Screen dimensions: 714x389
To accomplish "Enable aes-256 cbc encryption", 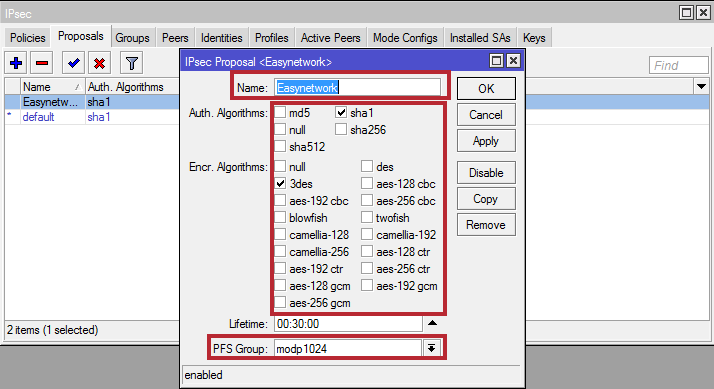I will tap(367, 200).
